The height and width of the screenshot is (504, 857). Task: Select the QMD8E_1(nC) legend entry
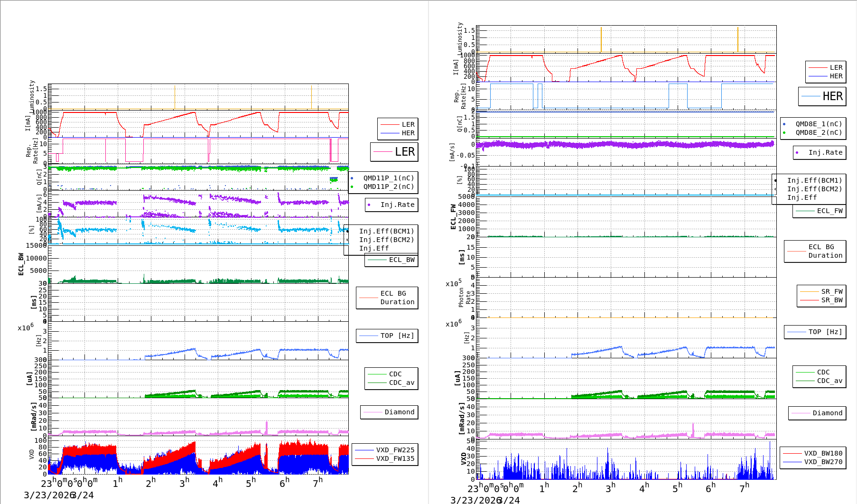[818, 124]
